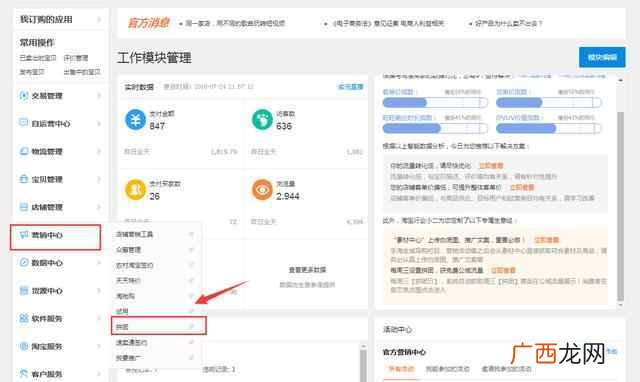
Task: Click the 物流管理 truck icon
Action: 24,151
